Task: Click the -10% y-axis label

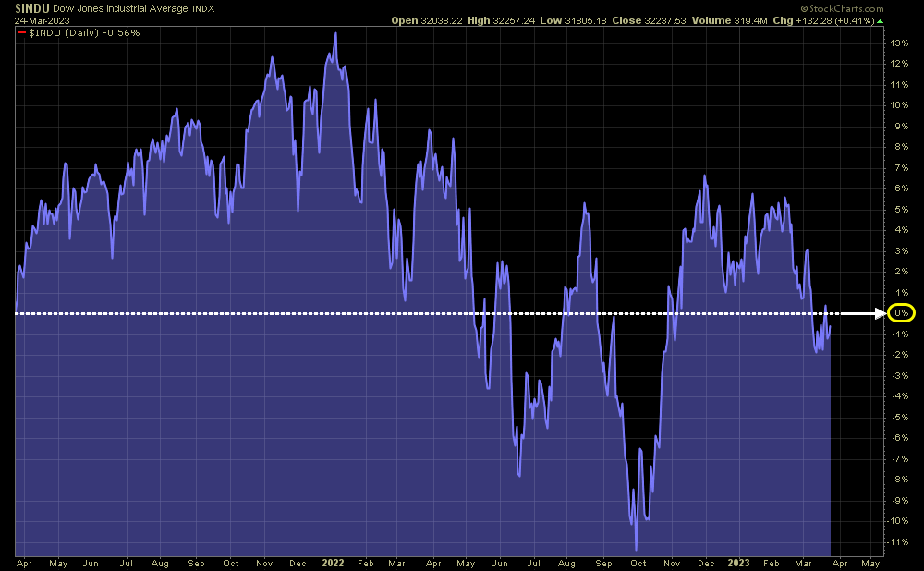Action: 898,521
